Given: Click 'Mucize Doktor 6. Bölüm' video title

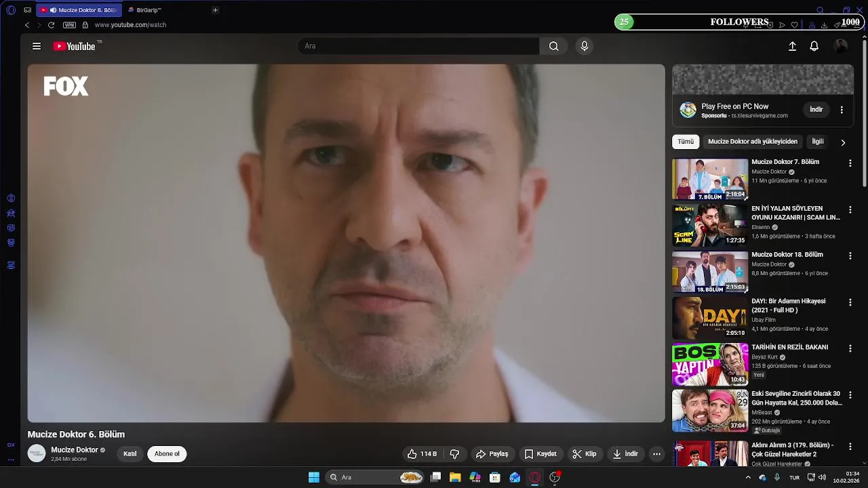Looking at the screenshot, I should click(x=76, y=434).
